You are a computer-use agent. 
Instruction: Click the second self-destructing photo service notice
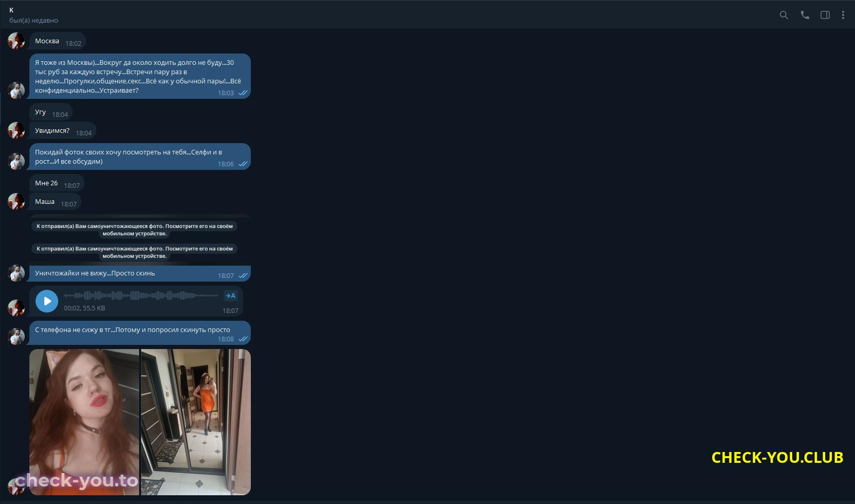(134, 252)
